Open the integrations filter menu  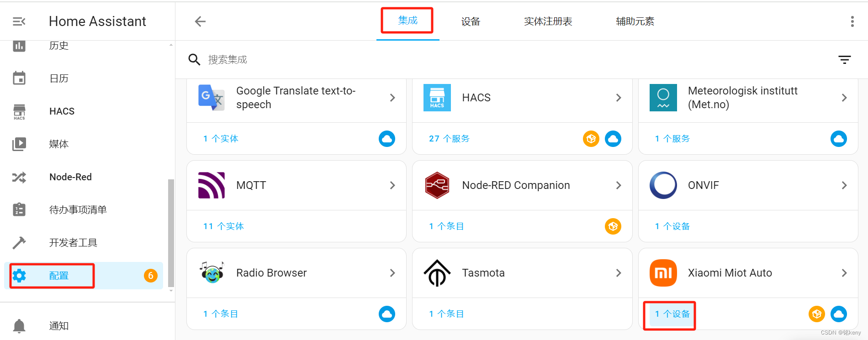(844, 59)
